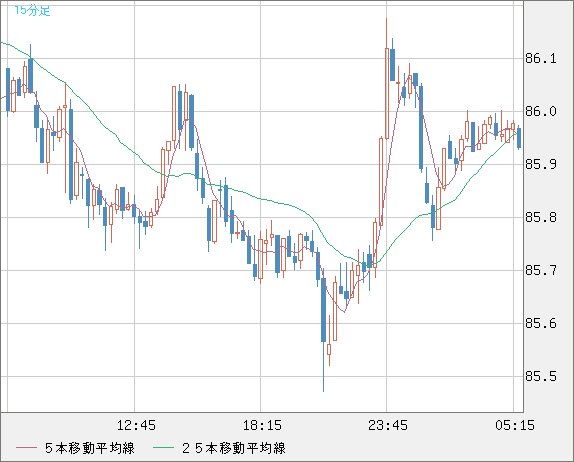Click the purple 5本移動平均線 legend line sample
574x462 pixels.
(x=26, y=448)
